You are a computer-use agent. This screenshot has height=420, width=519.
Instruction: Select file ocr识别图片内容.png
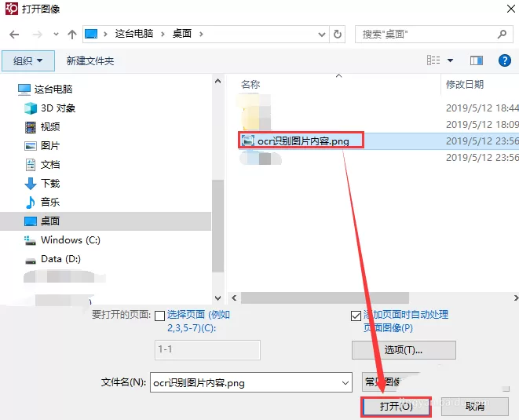(x=301, y=141)
